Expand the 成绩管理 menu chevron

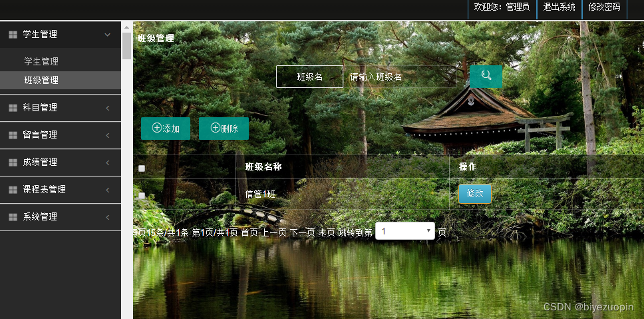click(x=108, y=162)
